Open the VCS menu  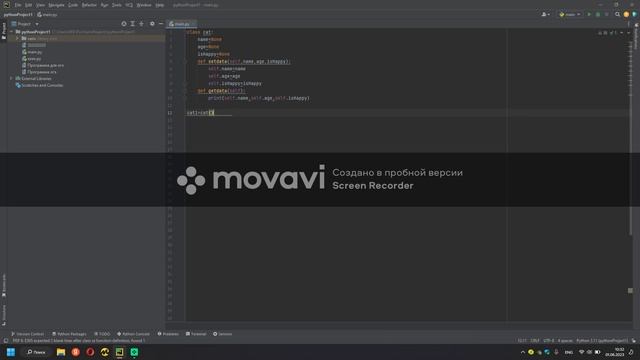click(x=129, y=5)
